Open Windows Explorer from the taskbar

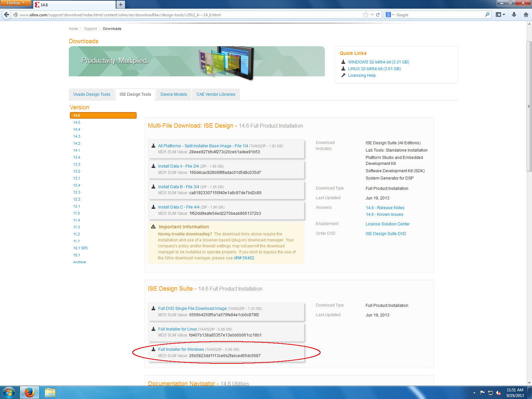pos(50,392)
